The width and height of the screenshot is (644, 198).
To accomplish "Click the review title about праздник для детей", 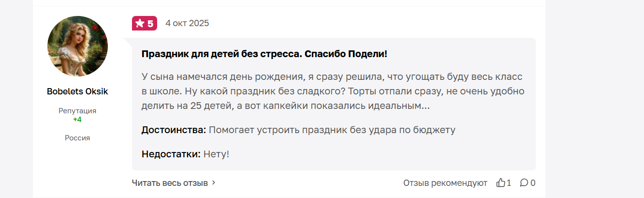I will 264,54.
